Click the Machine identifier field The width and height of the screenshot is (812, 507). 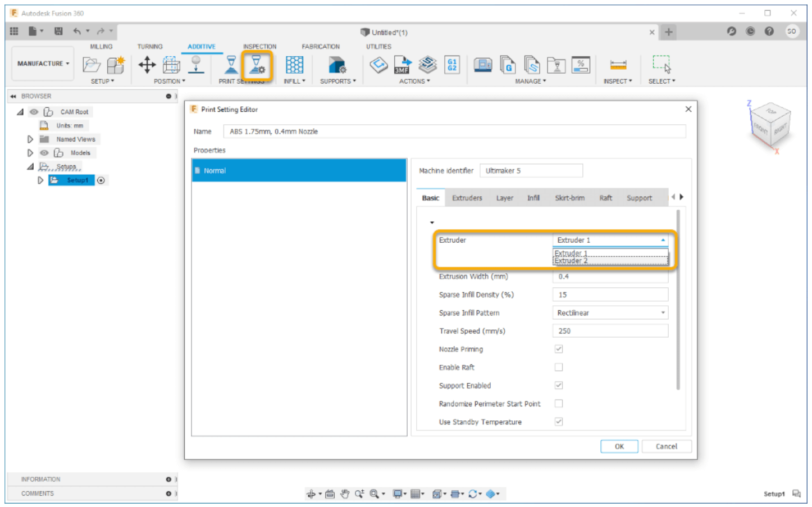coord(531,170)
